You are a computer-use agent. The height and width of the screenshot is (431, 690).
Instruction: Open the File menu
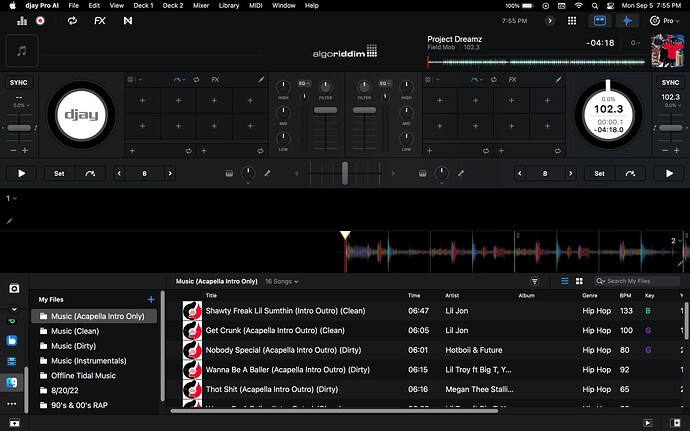tap(73, 6)
